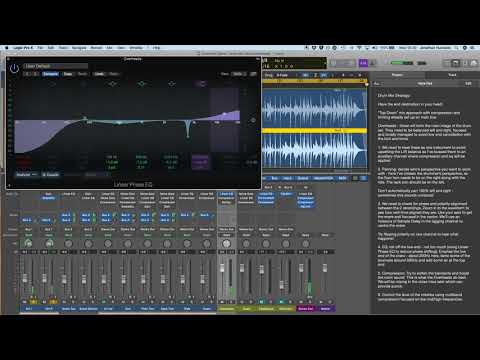Select the purple highlighted band parameter box
Screen dimensions: 480x360
coord(200,162)
